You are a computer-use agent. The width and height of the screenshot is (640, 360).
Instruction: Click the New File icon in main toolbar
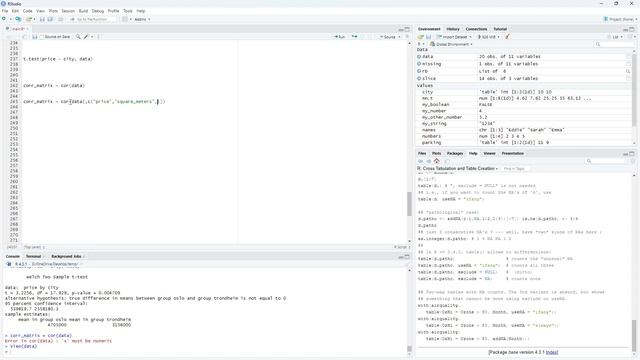4,19
